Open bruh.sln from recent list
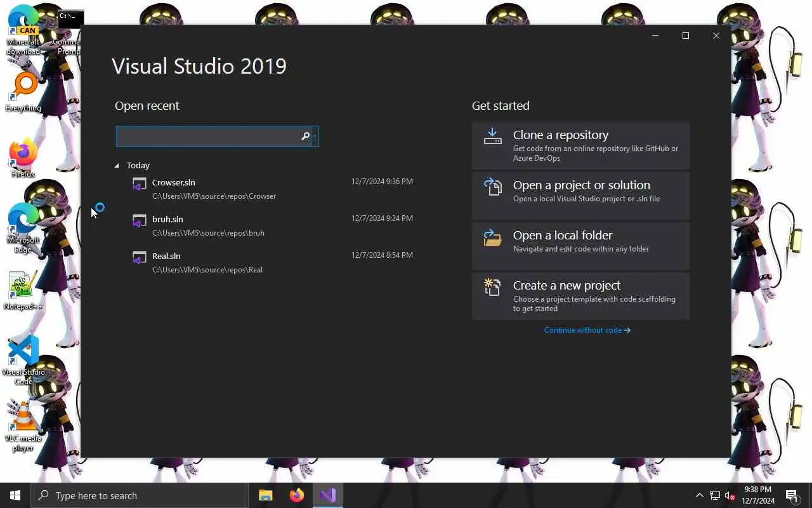Image resolution: width=812 pixels, height=508 pixels. 273,225
